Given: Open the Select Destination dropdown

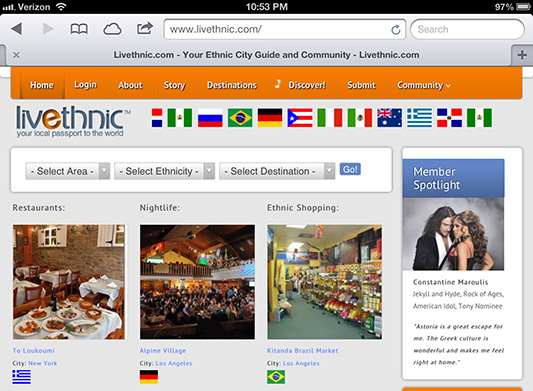Looking at the screenshot, I should coord(277,171).
